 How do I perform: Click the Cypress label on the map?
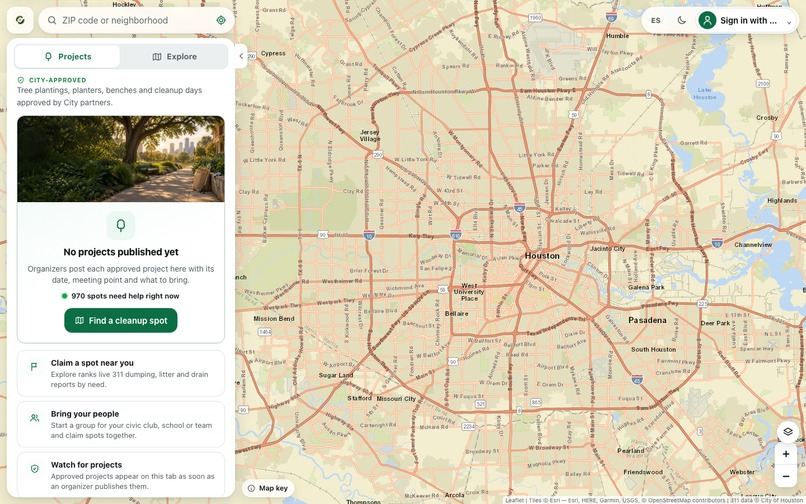273,53
